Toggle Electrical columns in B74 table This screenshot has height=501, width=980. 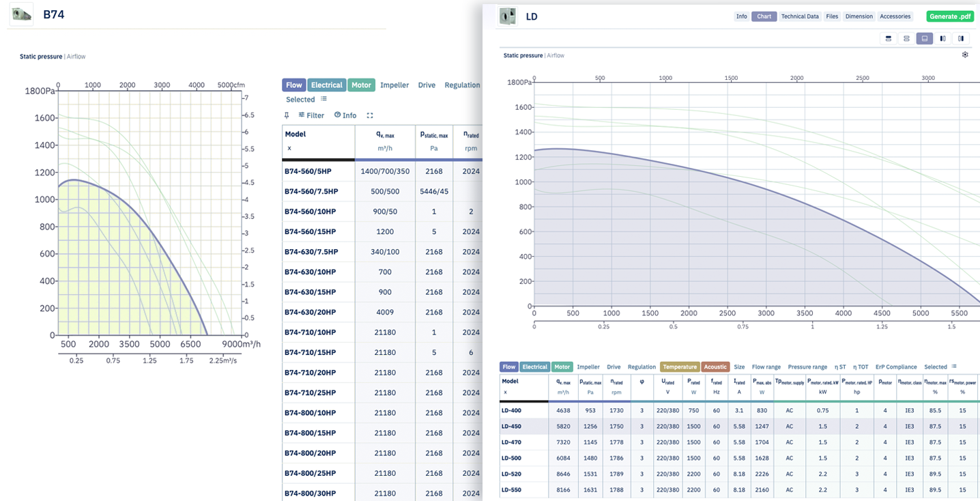pos(327,85)
